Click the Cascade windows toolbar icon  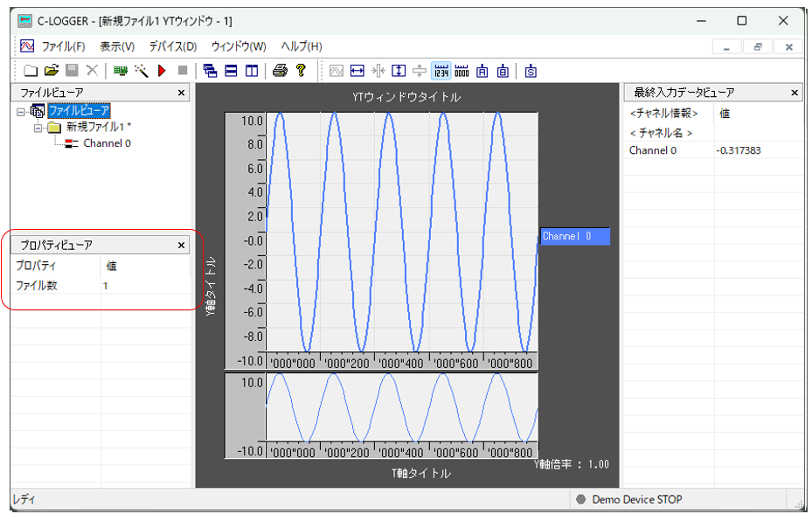coord(210,71)
